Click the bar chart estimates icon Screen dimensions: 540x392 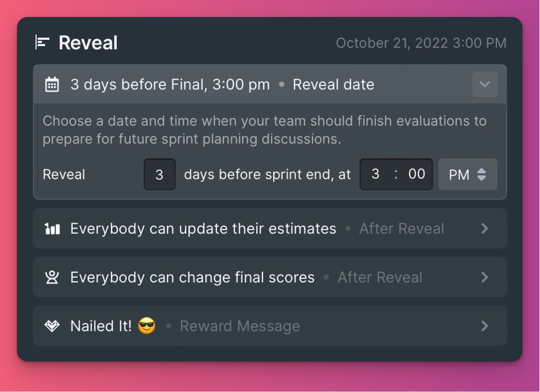(x=52, y=229)
